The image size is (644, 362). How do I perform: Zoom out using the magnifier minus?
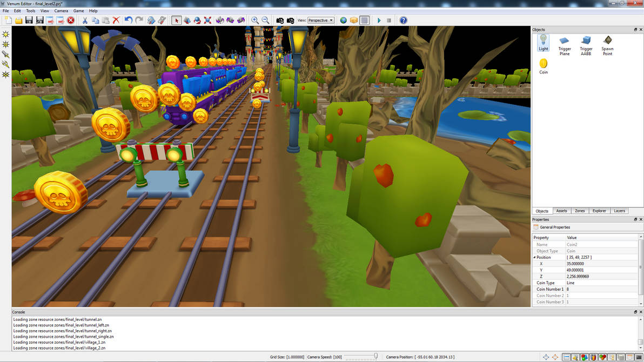point(266,20)
